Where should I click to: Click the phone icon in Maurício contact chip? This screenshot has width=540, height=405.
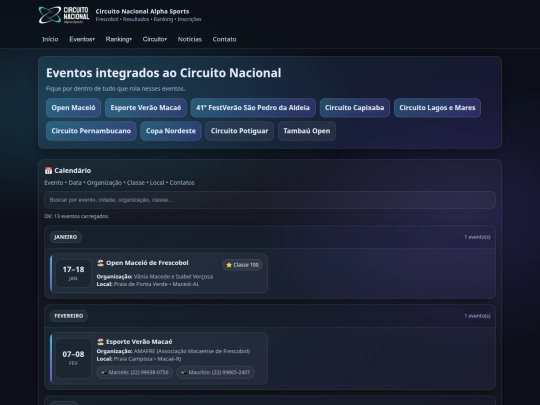point(184,372)
